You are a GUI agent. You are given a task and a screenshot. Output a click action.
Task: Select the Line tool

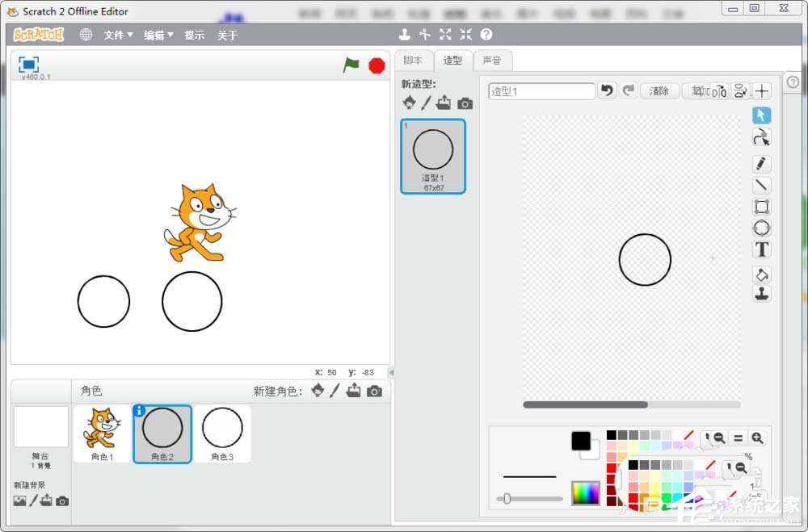[x=761, y=185]
